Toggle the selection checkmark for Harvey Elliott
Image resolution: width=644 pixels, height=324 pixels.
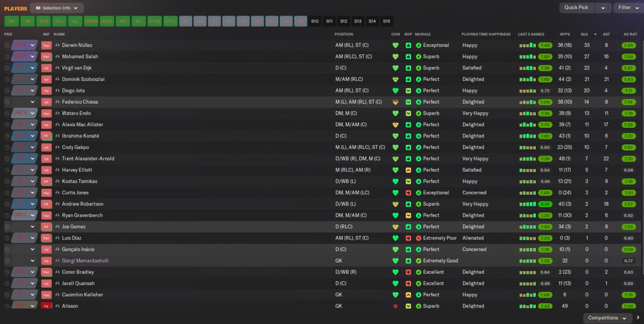[7, 170]
